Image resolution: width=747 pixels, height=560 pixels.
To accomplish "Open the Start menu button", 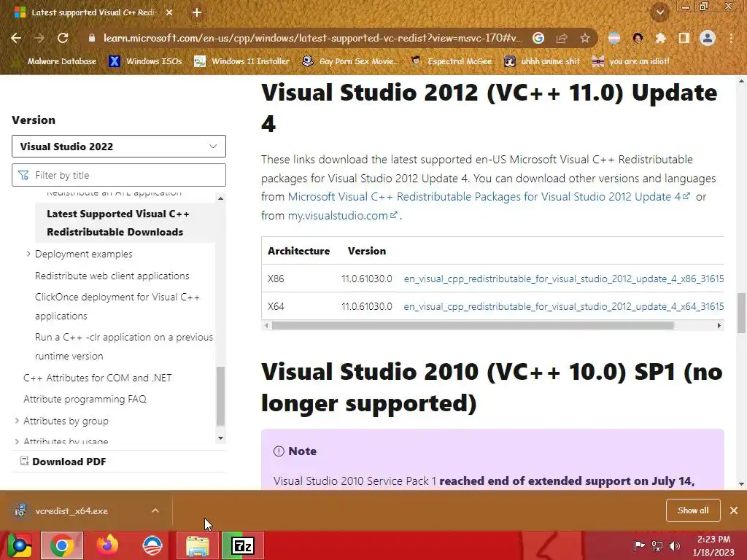I will tap(19, 545).
